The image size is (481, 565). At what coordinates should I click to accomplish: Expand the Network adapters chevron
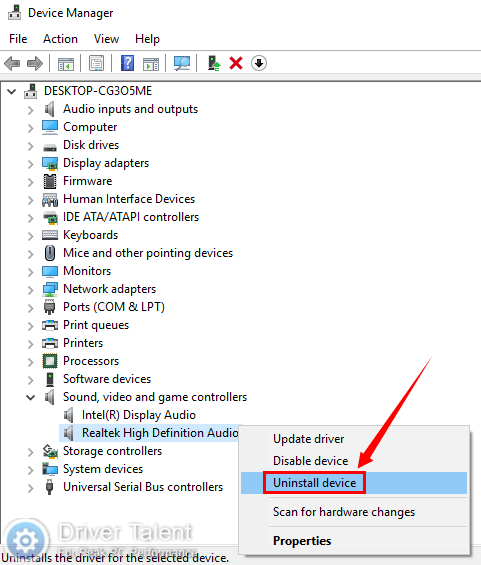[31, 290]
